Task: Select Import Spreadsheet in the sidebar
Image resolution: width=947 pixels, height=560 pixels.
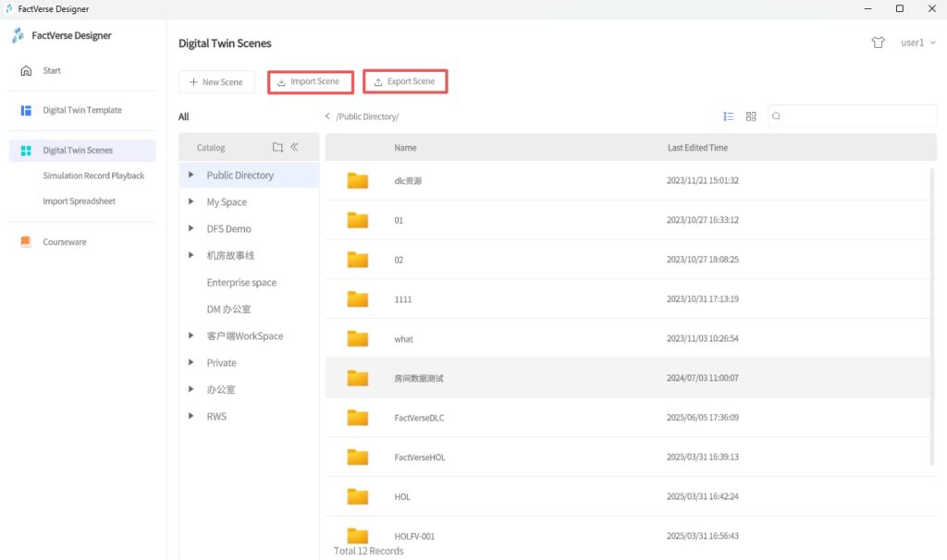Action: (80, 201)
